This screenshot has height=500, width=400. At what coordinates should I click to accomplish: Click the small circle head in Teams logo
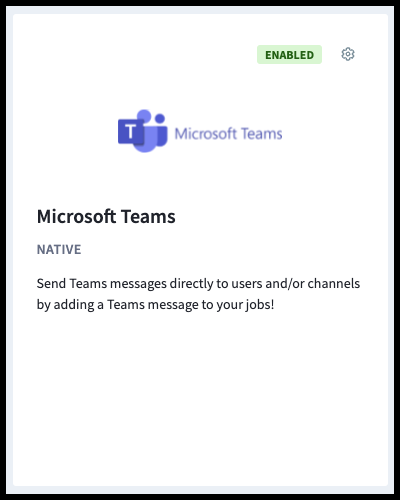(x=160, y=118)
